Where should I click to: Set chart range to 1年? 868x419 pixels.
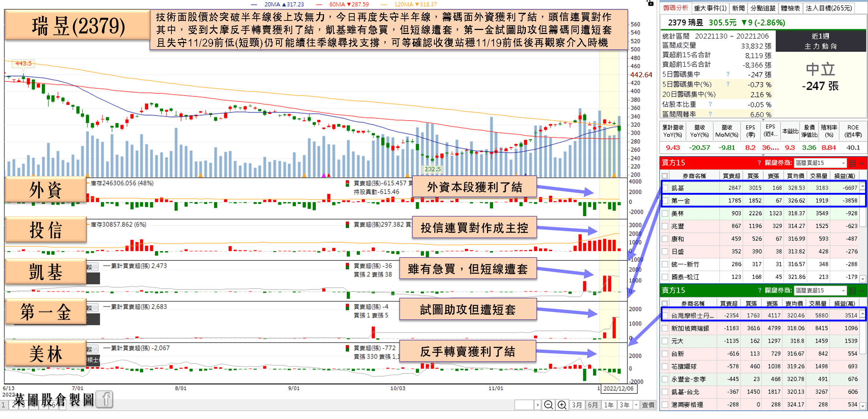tap(609, 405)
